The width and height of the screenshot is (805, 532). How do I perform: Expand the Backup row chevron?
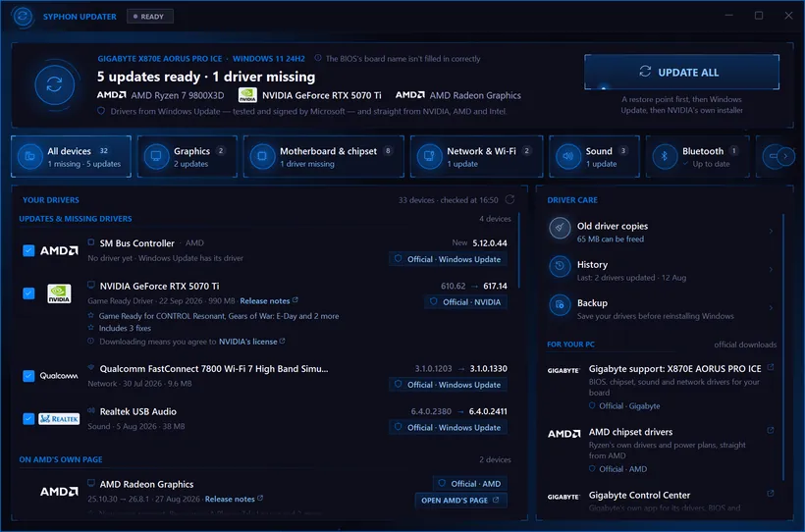pyautogui.click(x=771, y=308)
